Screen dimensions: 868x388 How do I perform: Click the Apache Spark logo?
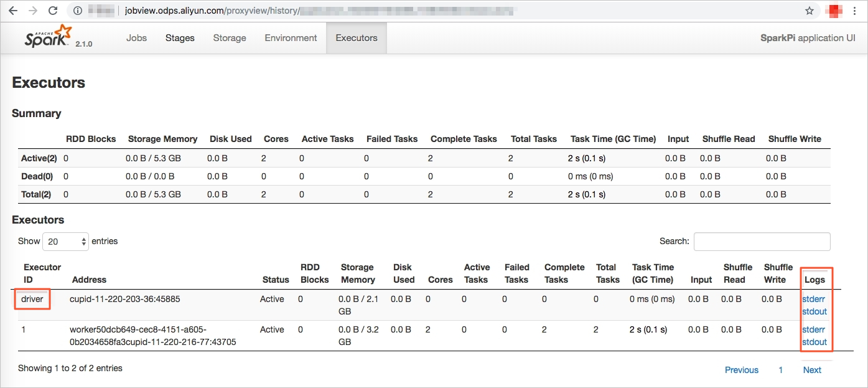[x=49, y=37]
